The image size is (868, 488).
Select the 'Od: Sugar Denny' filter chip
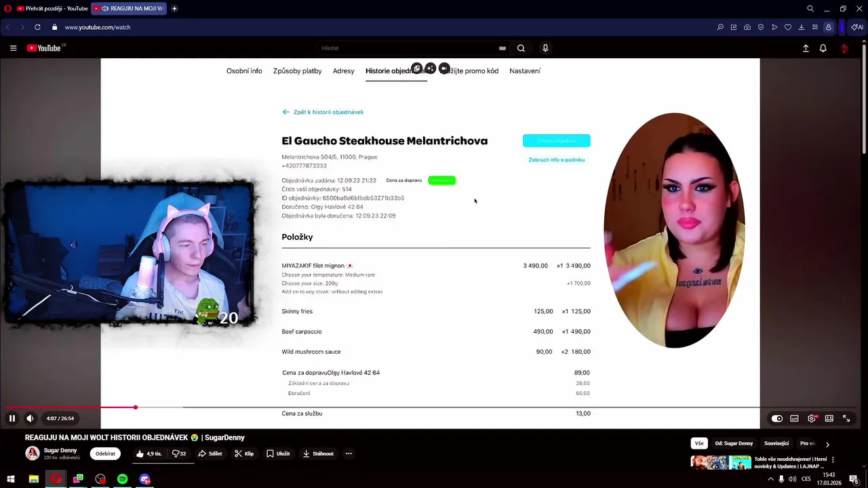pos(734,443)
